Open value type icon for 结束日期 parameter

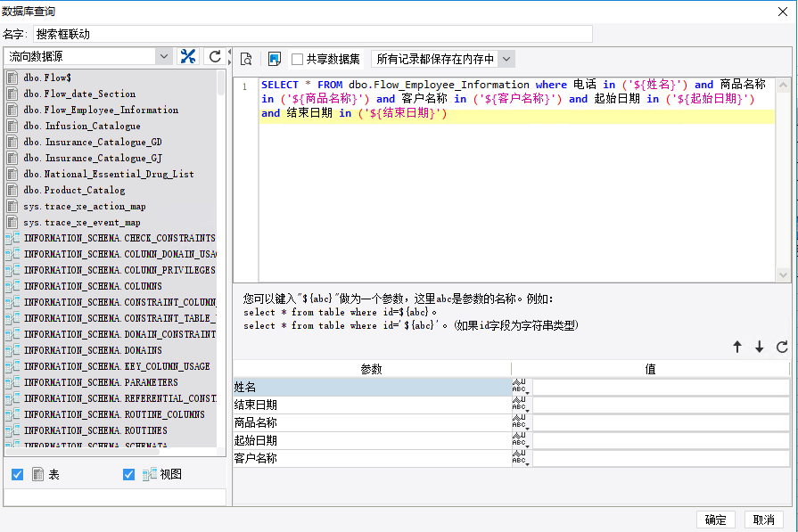pos(521,405)
